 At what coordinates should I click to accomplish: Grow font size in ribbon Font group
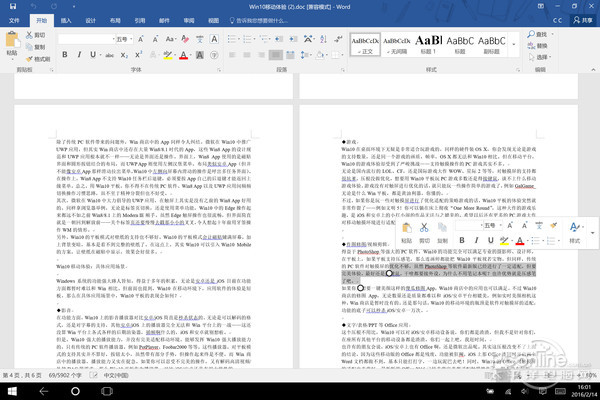pyautogui.click(x=141, y=39)
